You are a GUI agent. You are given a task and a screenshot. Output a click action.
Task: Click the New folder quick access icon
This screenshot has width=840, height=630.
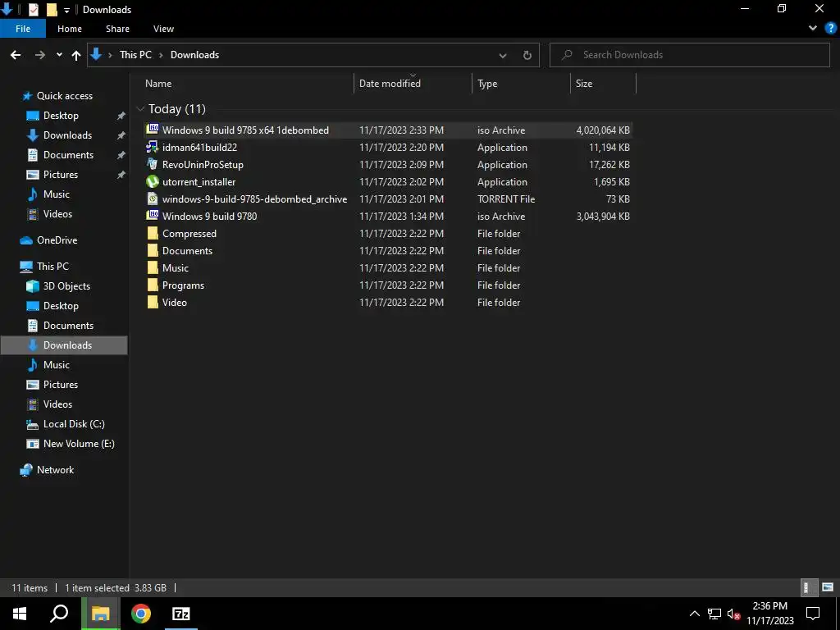pyautogui.click(x=52, y=10)
